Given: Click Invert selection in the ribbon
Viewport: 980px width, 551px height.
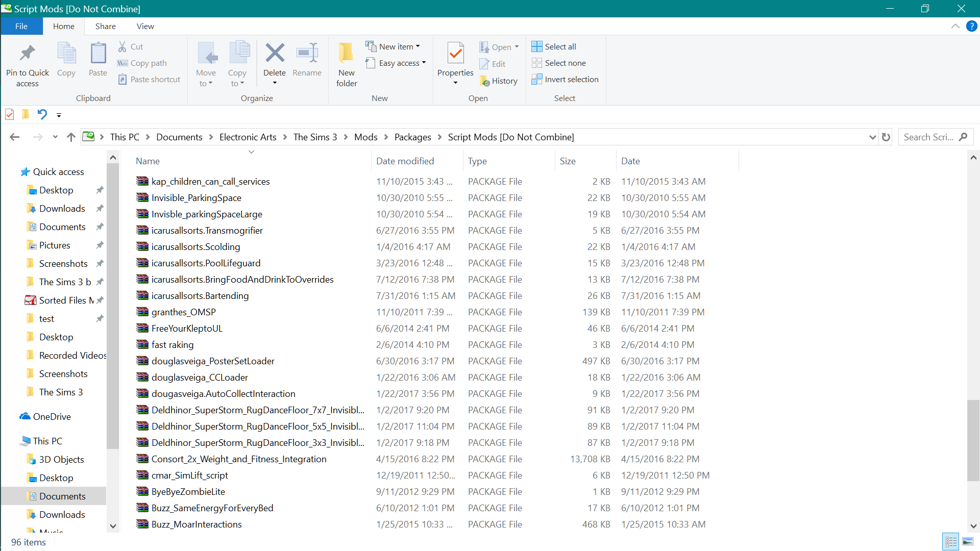Looking at the screenshot, I should tap(565, 79).
